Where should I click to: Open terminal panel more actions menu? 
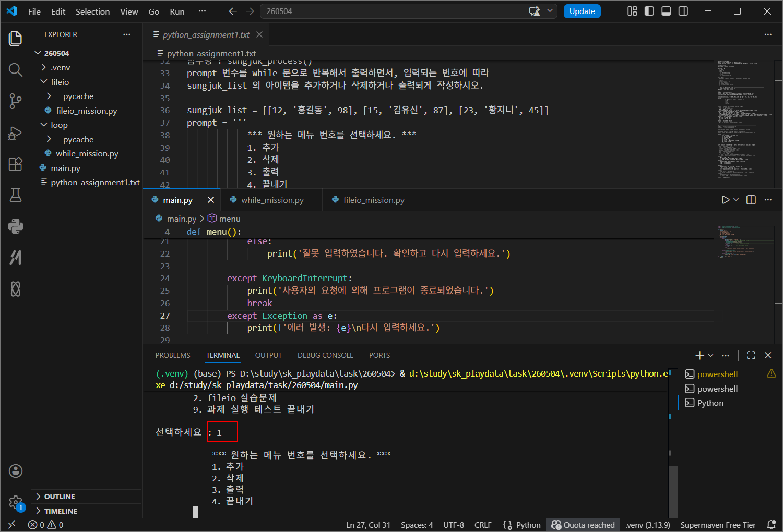click(x=726, y=355)
